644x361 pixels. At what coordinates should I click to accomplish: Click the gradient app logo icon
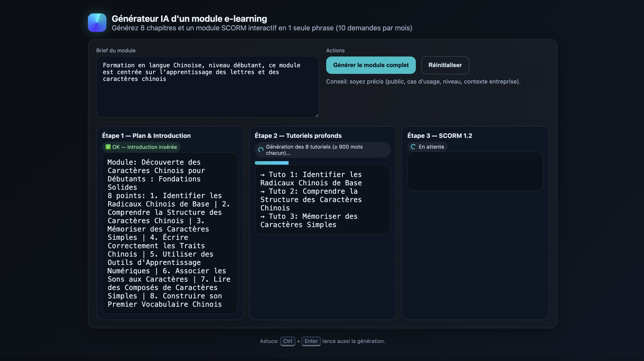[x=97, y=22]
